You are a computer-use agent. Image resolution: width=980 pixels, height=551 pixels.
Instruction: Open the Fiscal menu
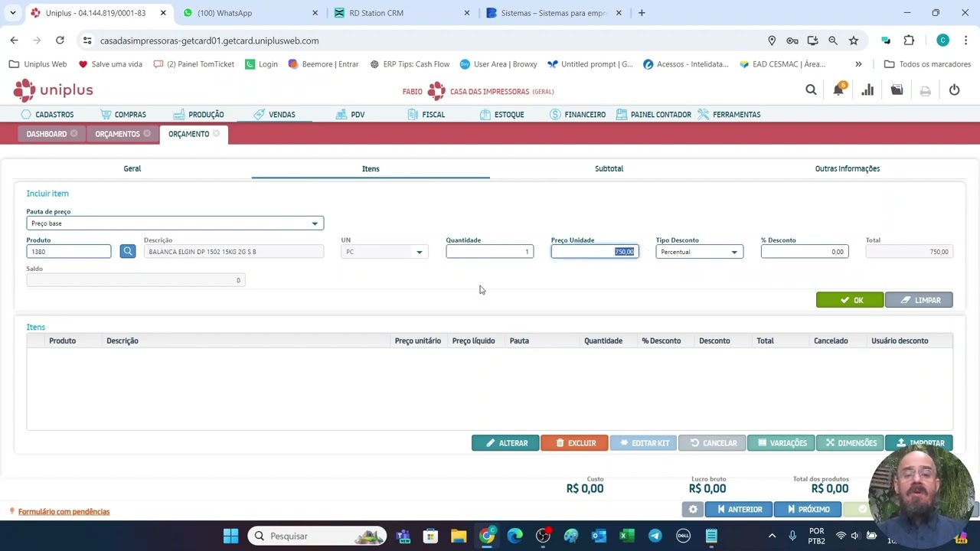[426, 115]
